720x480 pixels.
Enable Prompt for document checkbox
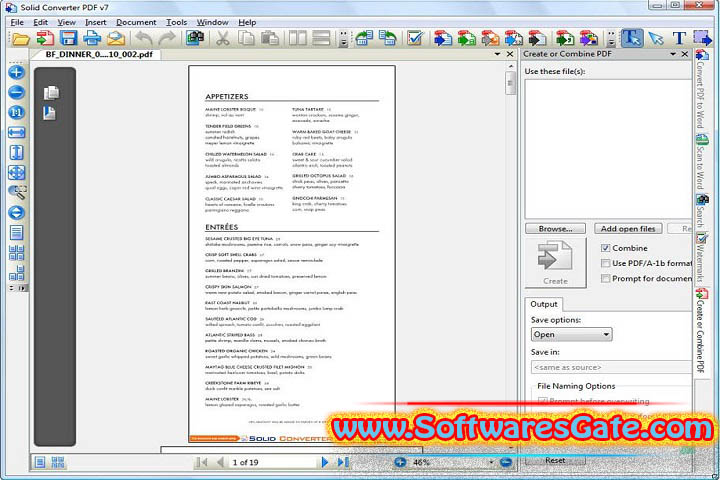coord(606,278)
